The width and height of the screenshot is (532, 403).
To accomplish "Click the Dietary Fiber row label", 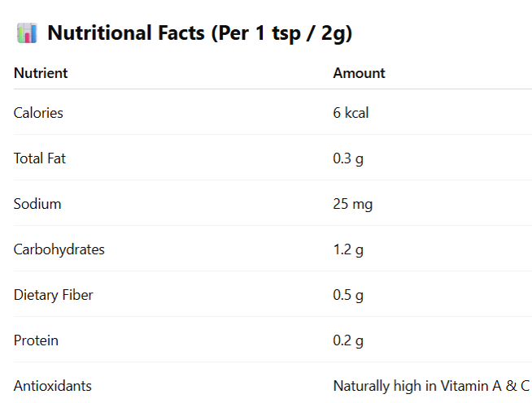I will coord(53,295).
